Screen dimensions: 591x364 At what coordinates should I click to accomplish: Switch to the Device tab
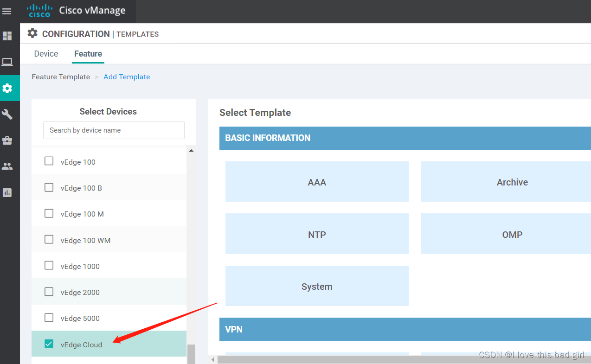click(46, 54)
